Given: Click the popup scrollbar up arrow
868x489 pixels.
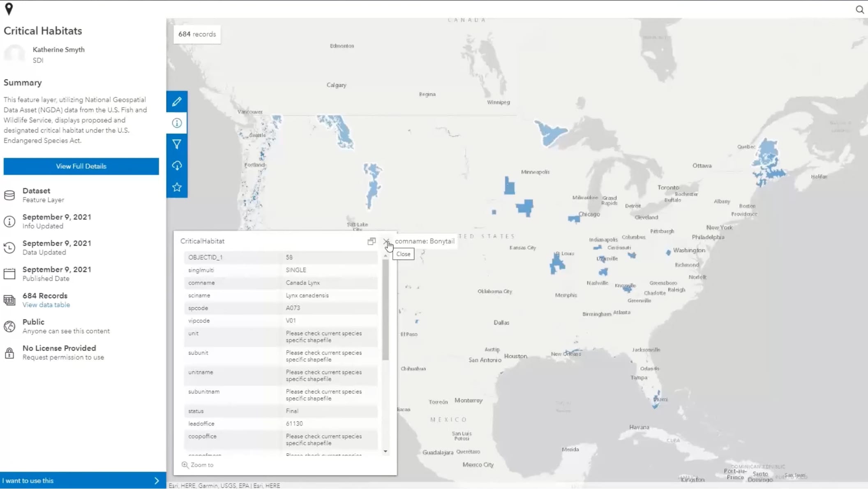Looking at the screenshot, I should [386, 256].
